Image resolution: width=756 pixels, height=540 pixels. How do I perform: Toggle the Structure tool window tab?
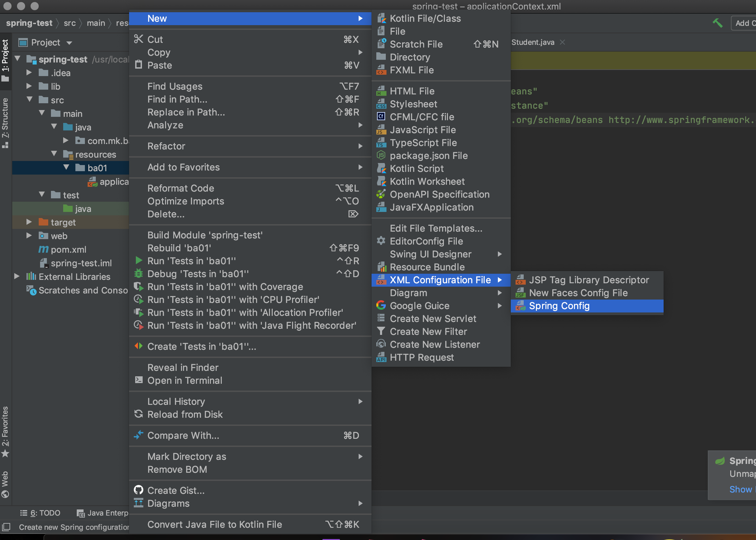pos(5,122)
